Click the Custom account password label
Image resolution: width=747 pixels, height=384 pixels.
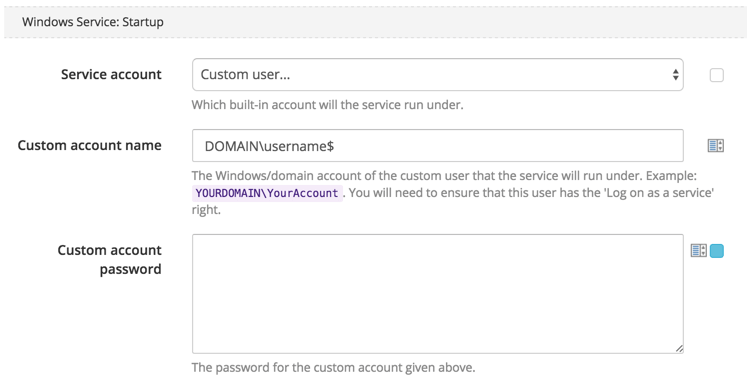[x=110, y=260]
